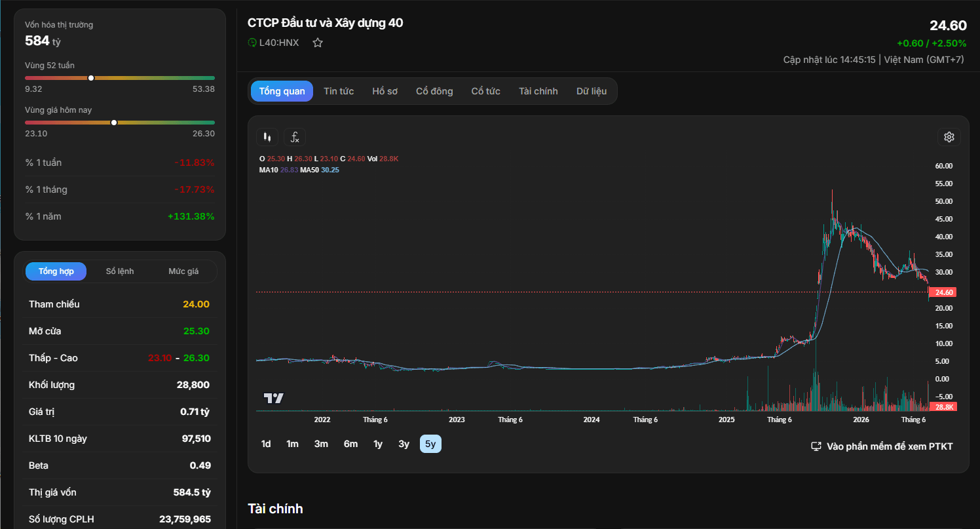The width and height of the screenshot is (980, 529).
Task: Click the clock icon beside L40:HNX
Action: click(x=252, y=43)
